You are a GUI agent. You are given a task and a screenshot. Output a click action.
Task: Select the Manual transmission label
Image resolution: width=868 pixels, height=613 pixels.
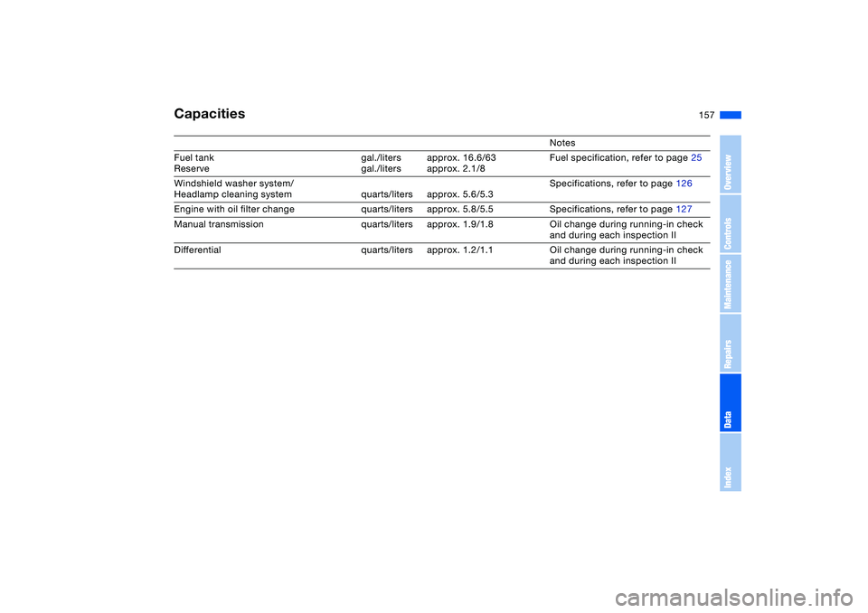pos(219,224)
